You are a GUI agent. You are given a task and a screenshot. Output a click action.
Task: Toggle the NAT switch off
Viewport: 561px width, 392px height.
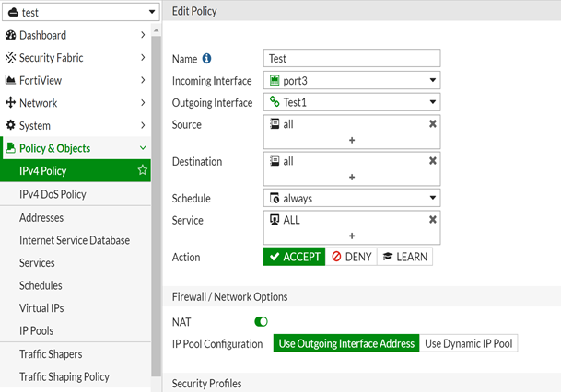(262, 321)
